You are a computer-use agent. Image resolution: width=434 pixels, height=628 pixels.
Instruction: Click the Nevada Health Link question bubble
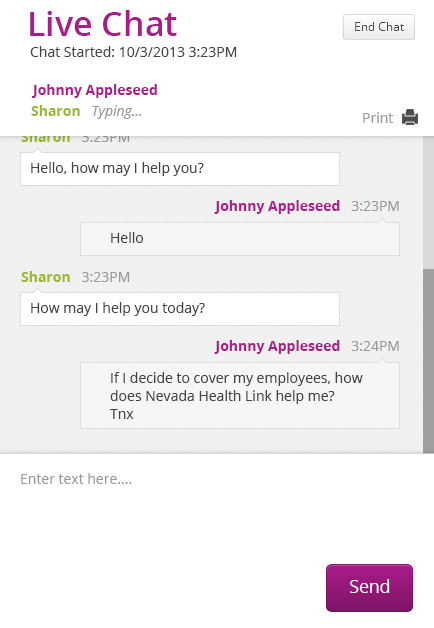coord(240,396)
